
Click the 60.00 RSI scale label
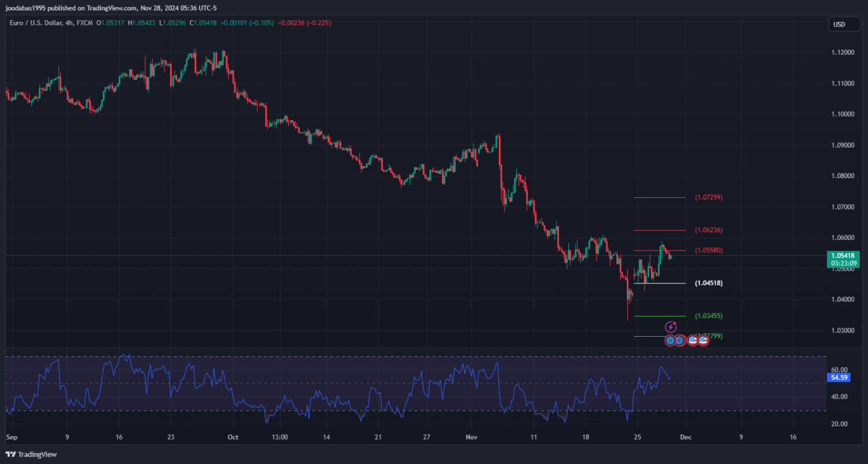tap(839, 370)
